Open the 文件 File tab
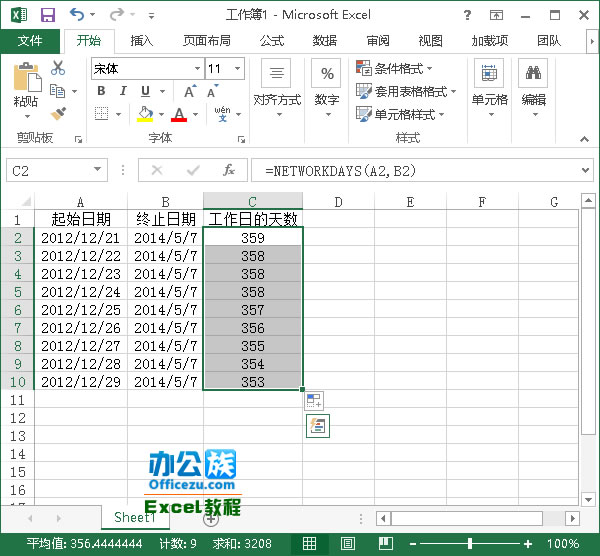The height and width of the screenshot is (556, 600). click(x=30, y=41)
